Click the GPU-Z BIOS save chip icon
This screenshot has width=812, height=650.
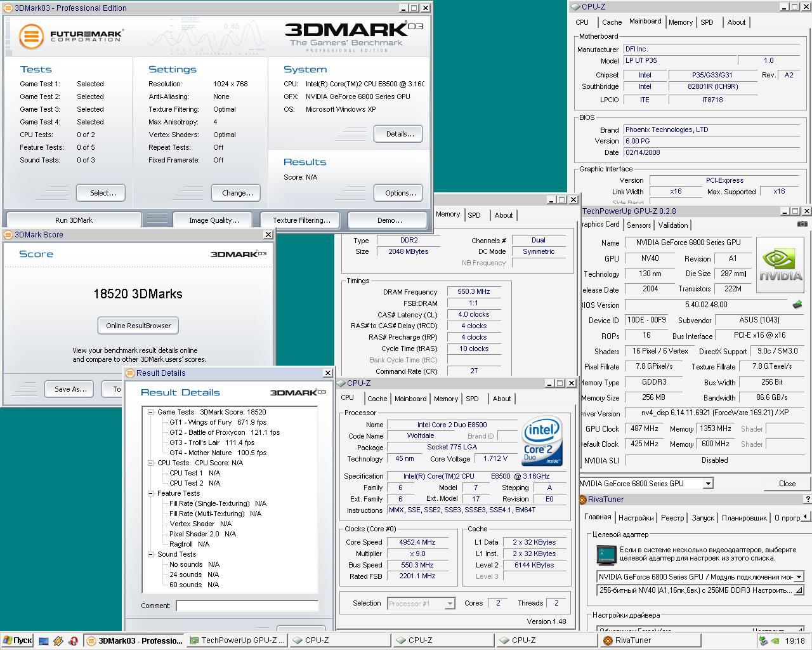(797, 305)
